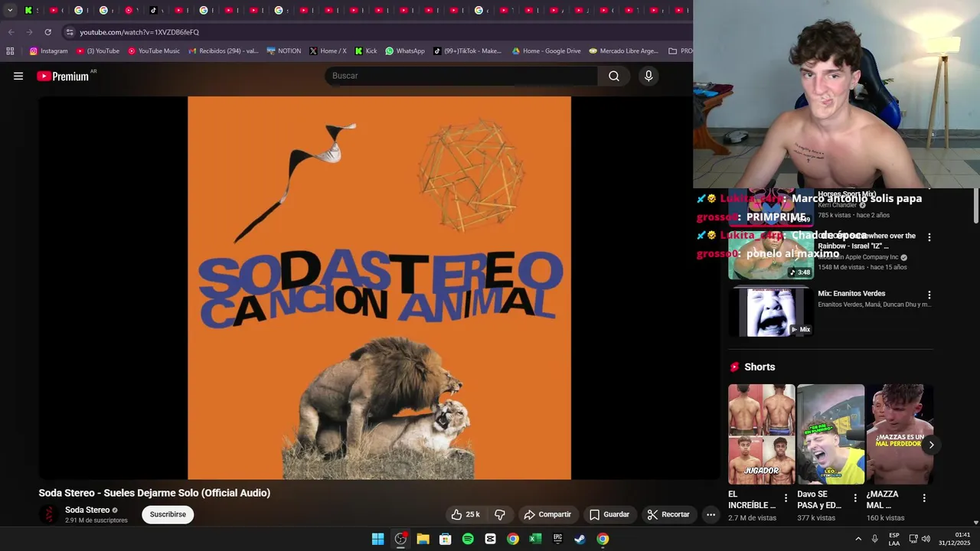The image size is (980, 551).
Task: Open the Instagram bookmark
Action: pyautogui.click(x=48, y=51)
